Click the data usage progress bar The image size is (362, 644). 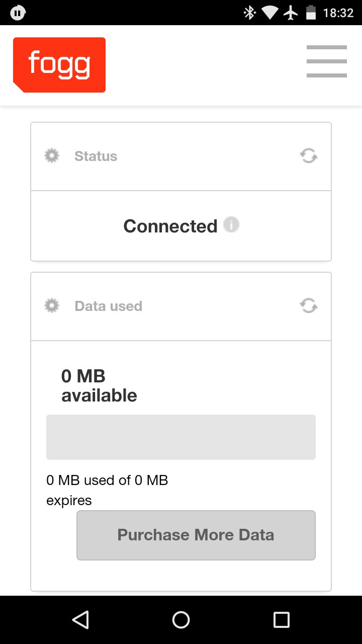point(181,437)
